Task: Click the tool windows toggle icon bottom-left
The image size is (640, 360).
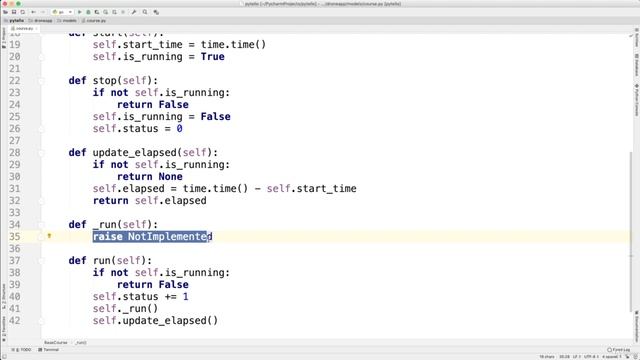Action: pos(4,356)
